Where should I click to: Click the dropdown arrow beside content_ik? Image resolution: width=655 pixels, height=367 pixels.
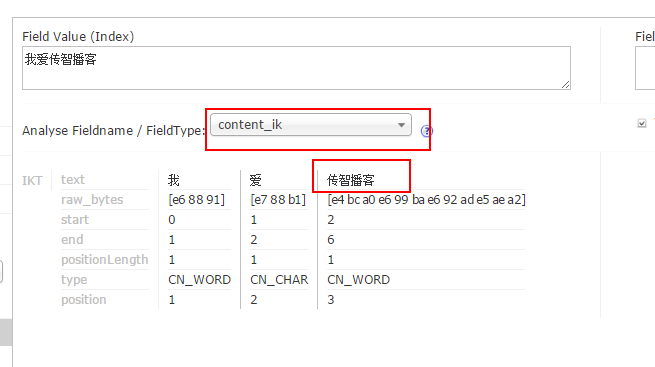(x=401, y=125)
